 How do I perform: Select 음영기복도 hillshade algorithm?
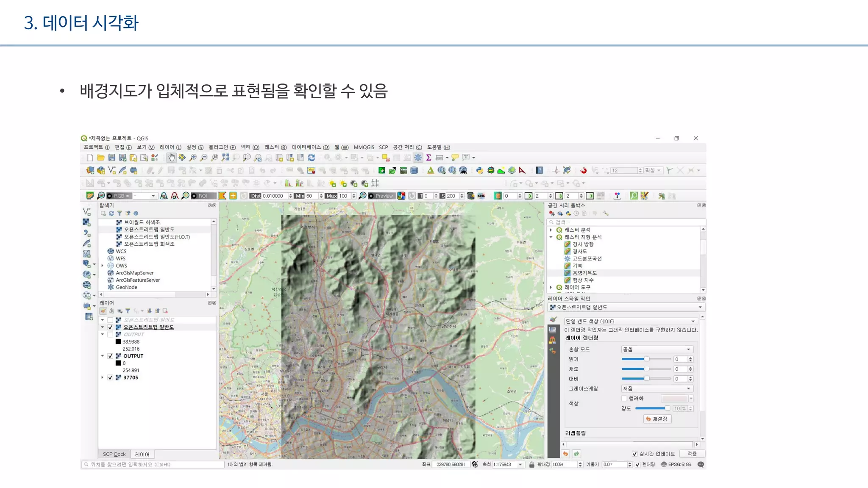[x=584, y=273]
